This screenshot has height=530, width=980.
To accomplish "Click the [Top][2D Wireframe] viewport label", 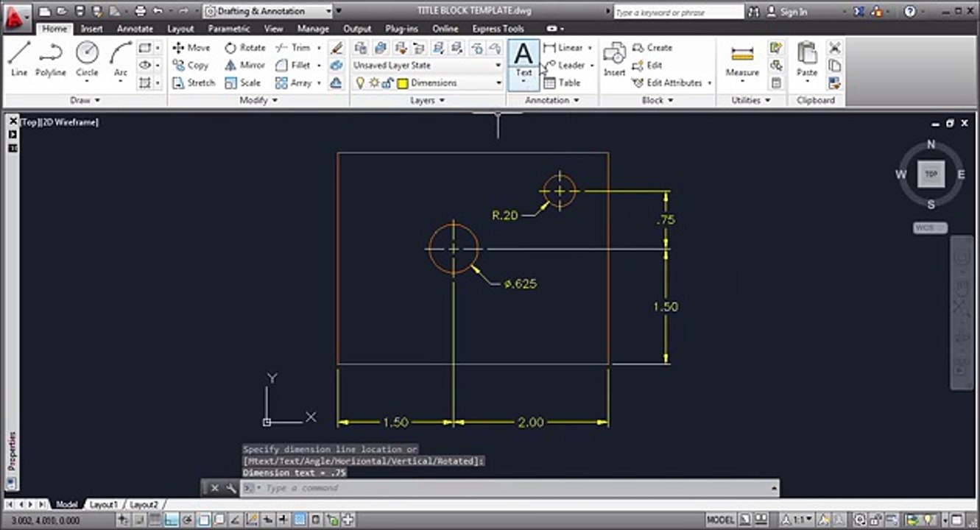I will [x=60, y=122].
